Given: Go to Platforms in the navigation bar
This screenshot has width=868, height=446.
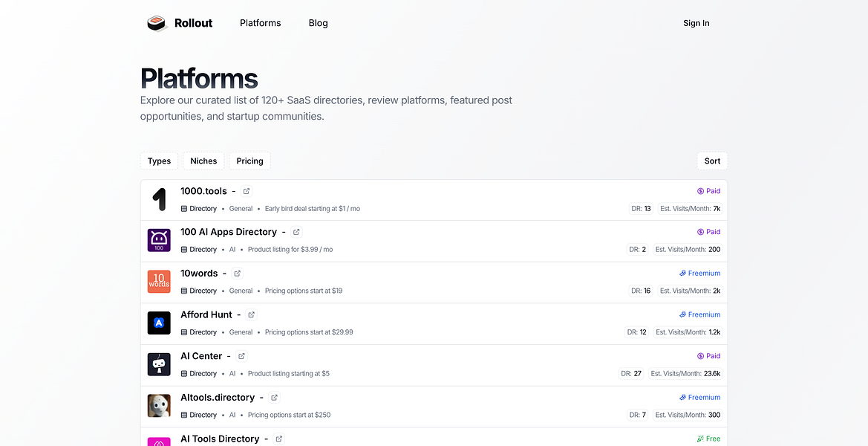Looking at the screenshot, I should (x=260, y=23).
